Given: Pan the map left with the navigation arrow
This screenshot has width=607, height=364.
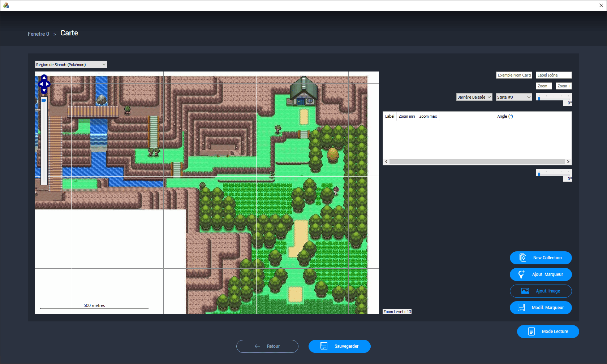Looking at the screenshot, I should tap(40, 84).
